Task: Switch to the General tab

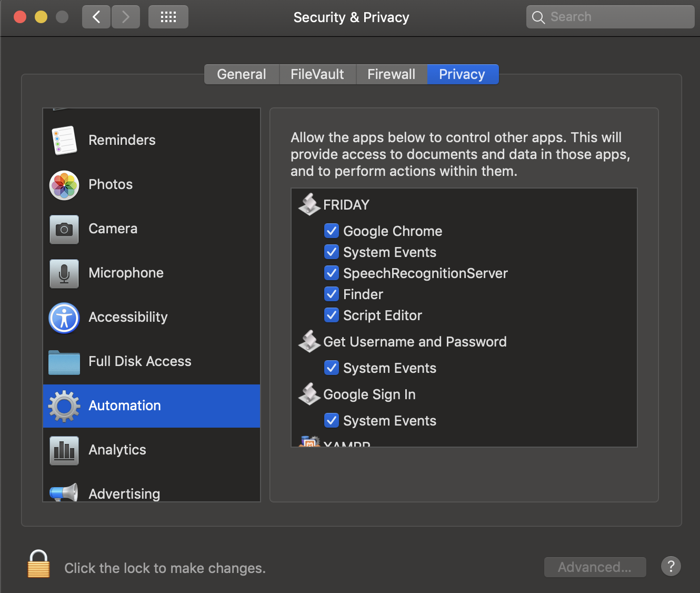Action: pos(242,74)
